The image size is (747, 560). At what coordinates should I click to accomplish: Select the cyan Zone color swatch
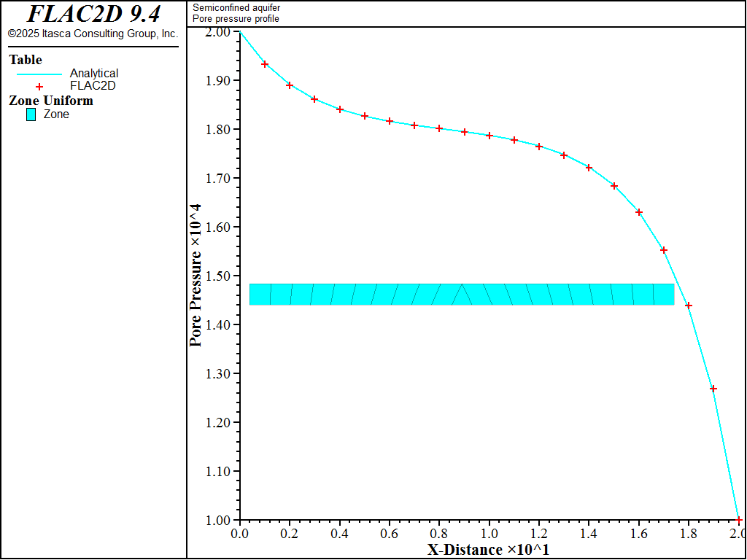click(31, 114)
